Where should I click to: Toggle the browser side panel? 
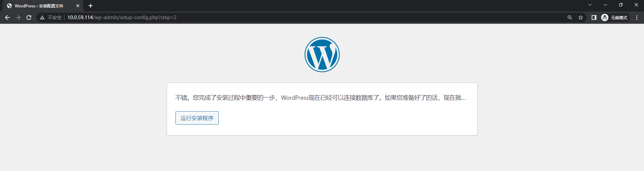click(x=594, y=17)
